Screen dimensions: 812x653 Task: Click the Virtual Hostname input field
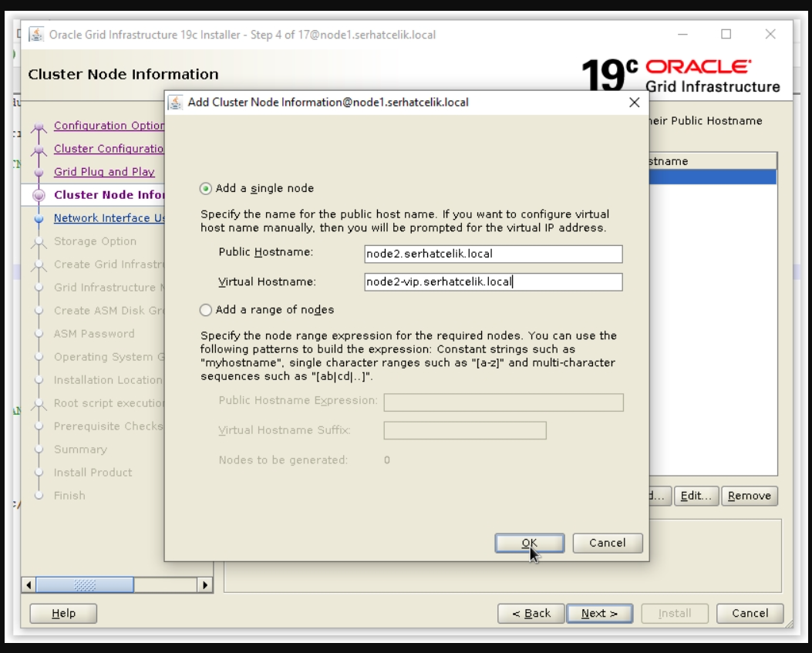pos(493,281)
